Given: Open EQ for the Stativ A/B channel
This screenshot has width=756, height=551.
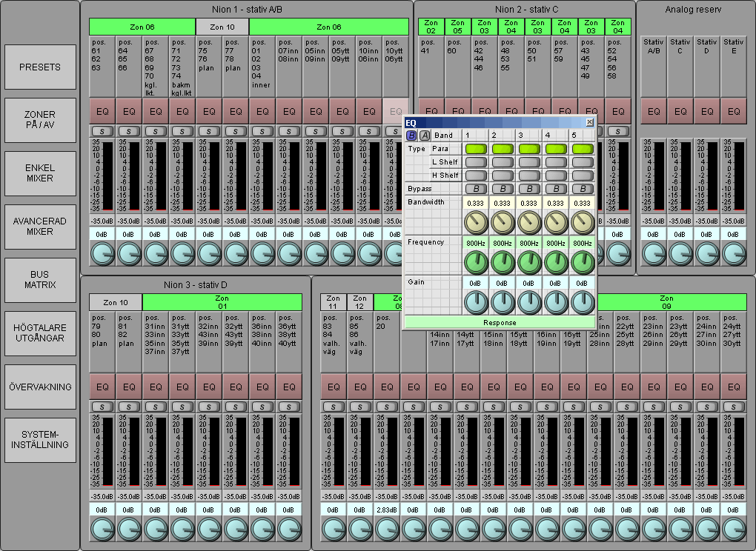Looking at the screenshot, I should pos(654,112).
